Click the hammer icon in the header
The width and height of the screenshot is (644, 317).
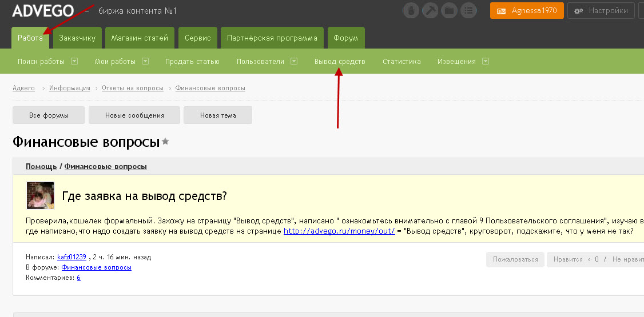pyautogui.click(x=430, y=10)
